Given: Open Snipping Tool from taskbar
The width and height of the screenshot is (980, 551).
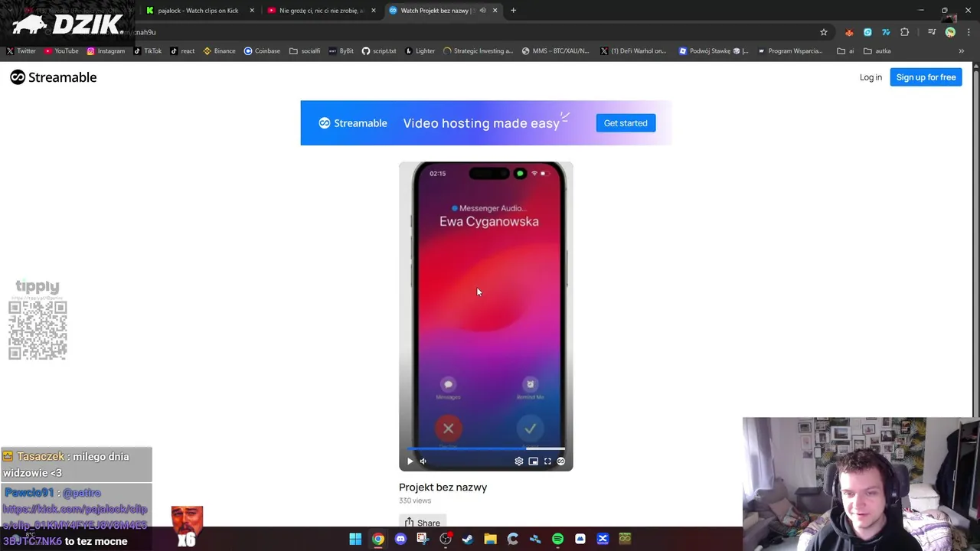Looking at the screenshot, I should [x=423, y=539].
